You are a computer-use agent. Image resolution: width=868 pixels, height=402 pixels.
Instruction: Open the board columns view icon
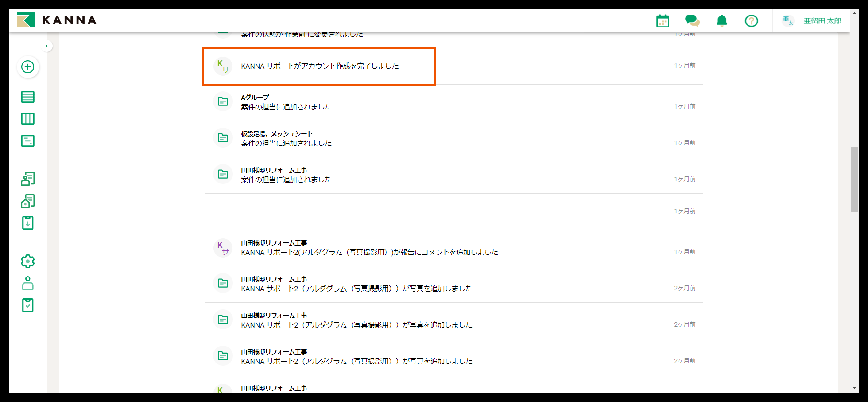click(28, 119)
